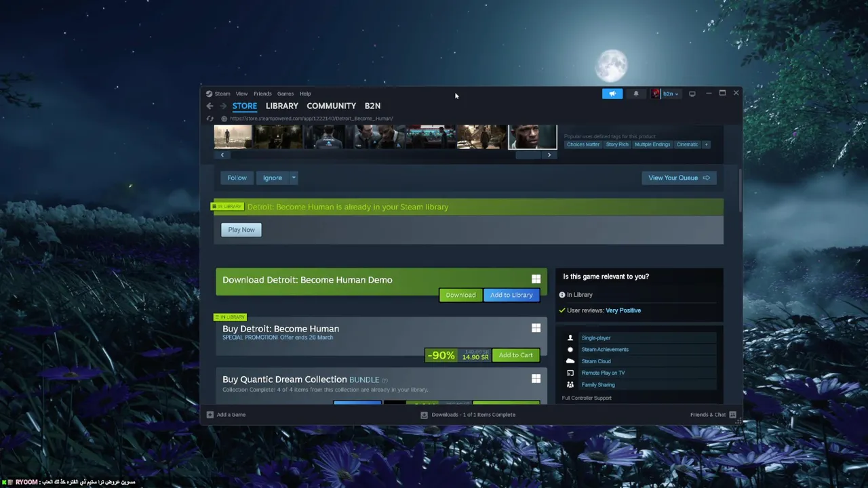Click the In Library info icon
This screenshot has width=868, height=488.
click(x=562, y=295)
